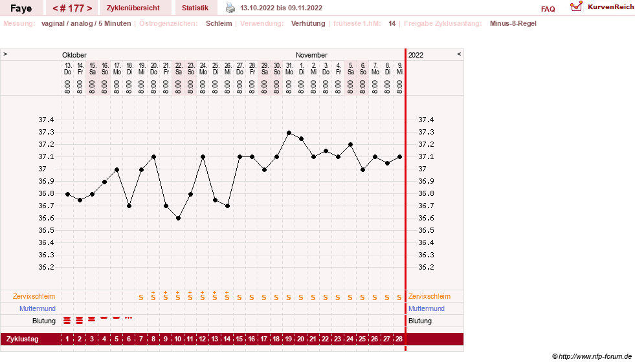Select date column 31. Mo
The width and height of the screenshot is (635, 364).
pyautogui.click(x=289, y=69)
